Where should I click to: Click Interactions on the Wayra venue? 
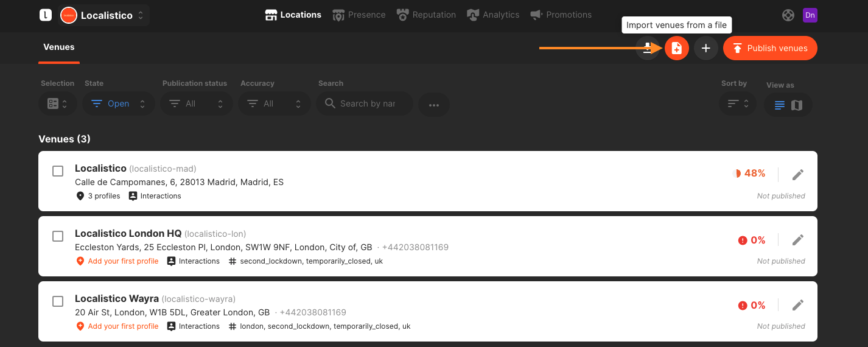(194, 326)
